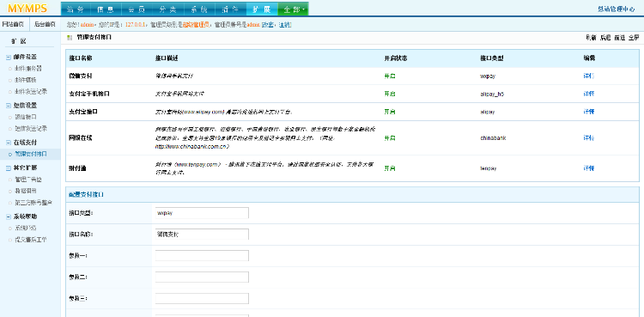Click the 总站管理中心 link at top right

[x=616, y=9]
